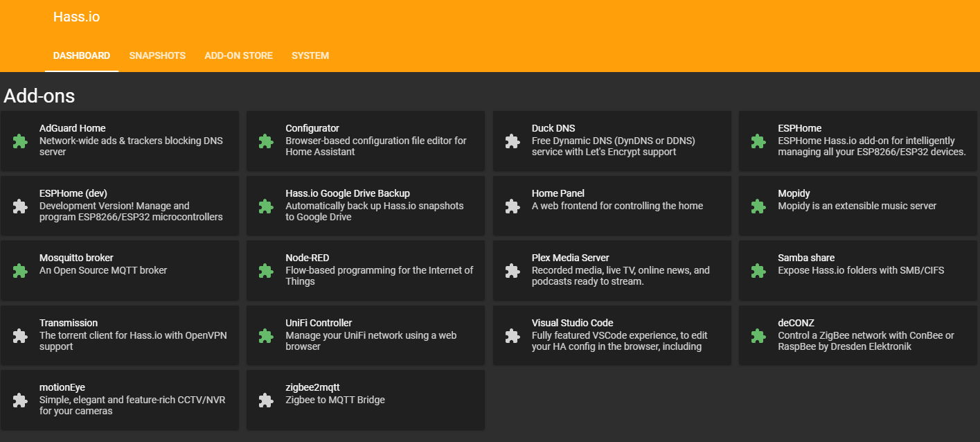Screen dimensions: 980x442
Task: Select the Duck DNS add-on title
Action: [x=553, y=128]
